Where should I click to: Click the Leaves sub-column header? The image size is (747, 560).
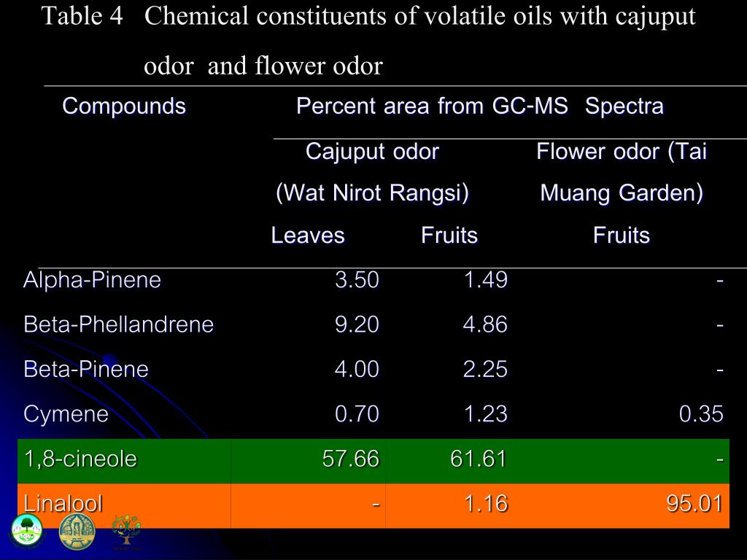tap(308, 236)
